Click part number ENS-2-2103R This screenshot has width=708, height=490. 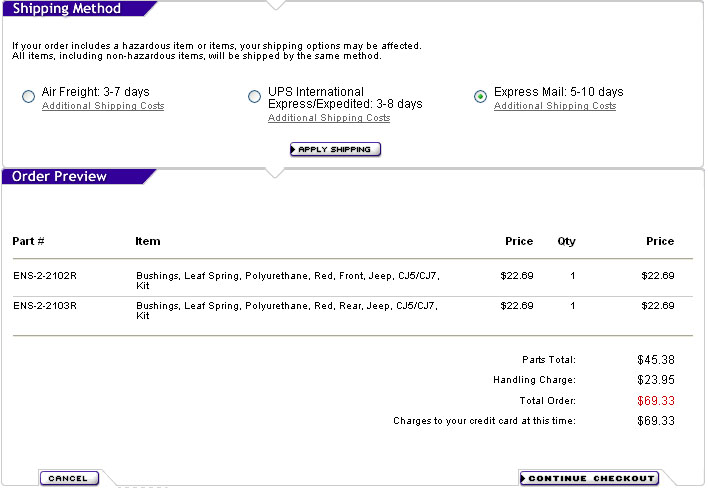[x=45, y=305]
